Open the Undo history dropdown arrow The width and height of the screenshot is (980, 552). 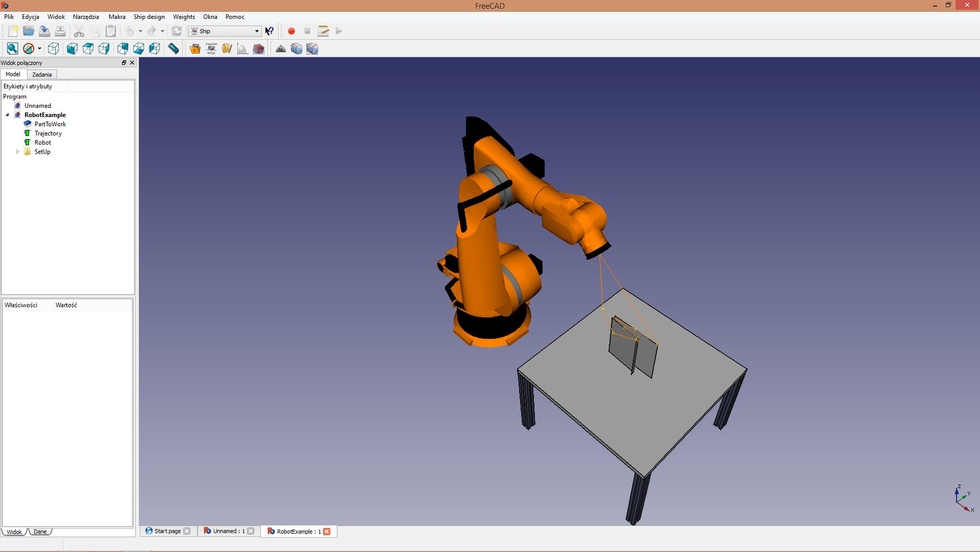click(x=140, y=31)
